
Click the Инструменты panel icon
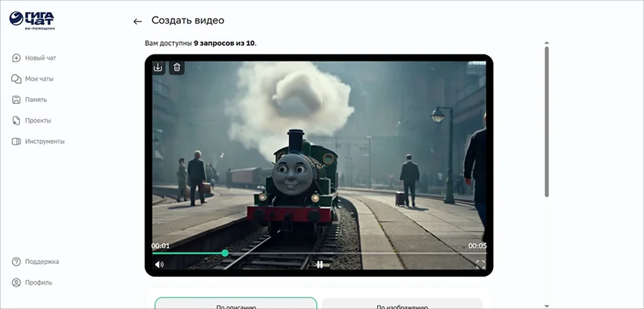(16, 142)
